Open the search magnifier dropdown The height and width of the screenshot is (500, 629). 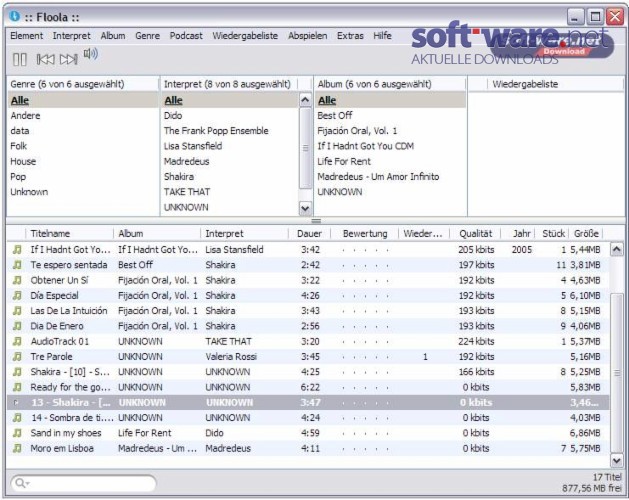pyautogui.click(x=22, y=483)
